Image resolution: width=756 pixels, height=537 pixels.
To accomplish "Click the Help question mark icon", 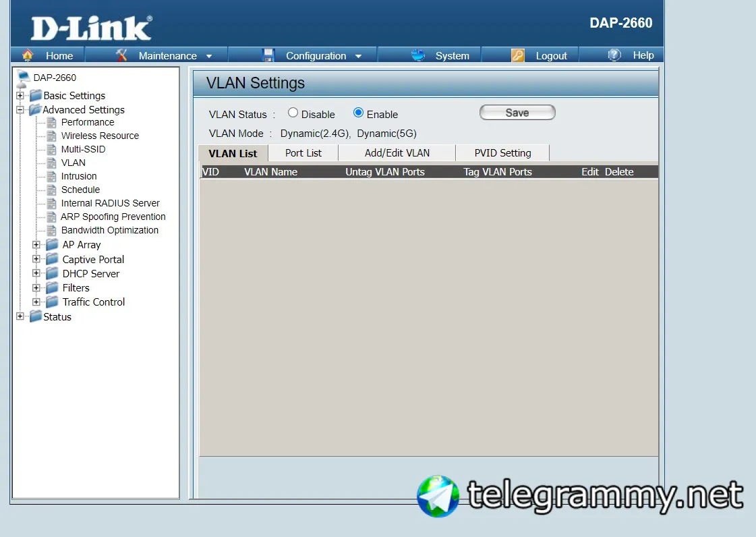I will 614,55.
